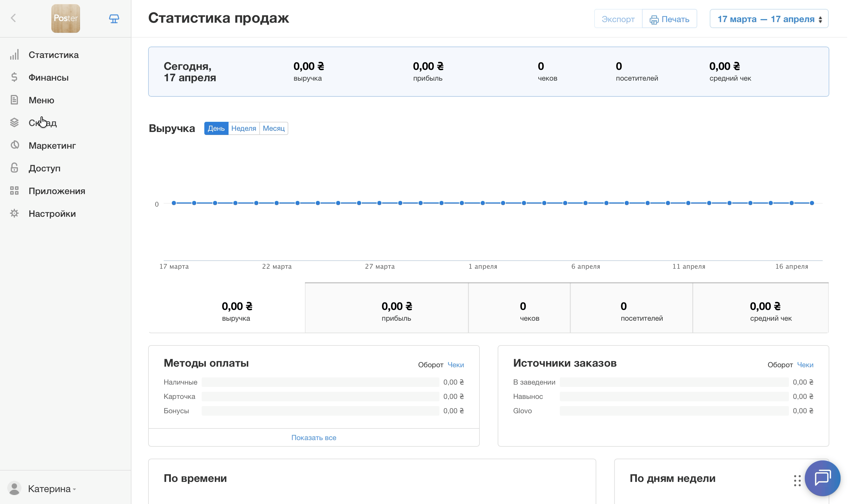Open the Статистика section in the sidebar

[14, 55]
